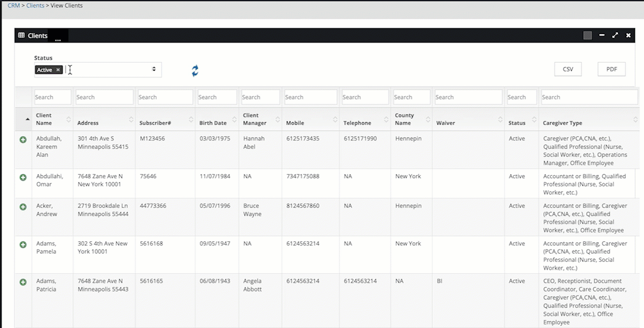Sort by Address column
This screenshot has height=328, width=644.
[104, 119]
